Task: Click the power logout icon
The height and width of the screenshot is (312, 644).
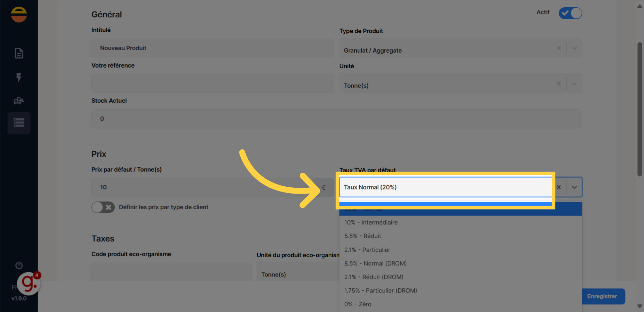Action: coord(19,265)
